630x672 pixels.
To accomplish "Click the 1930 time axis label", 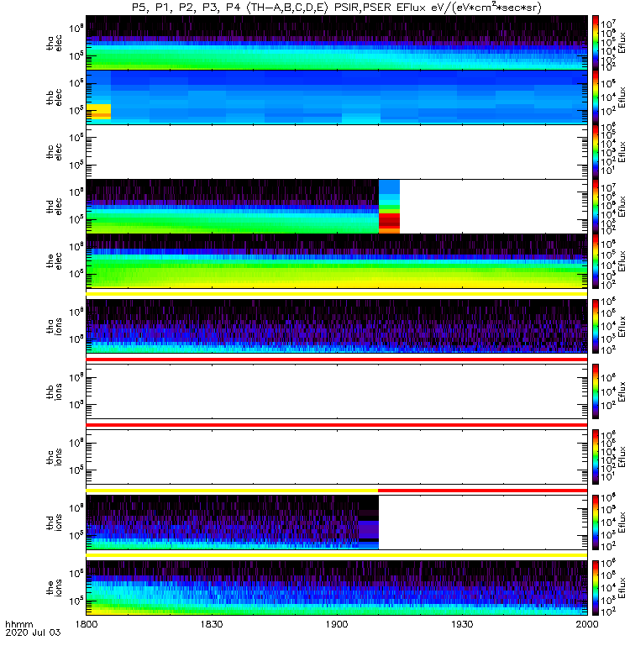I will coord(462,624).
